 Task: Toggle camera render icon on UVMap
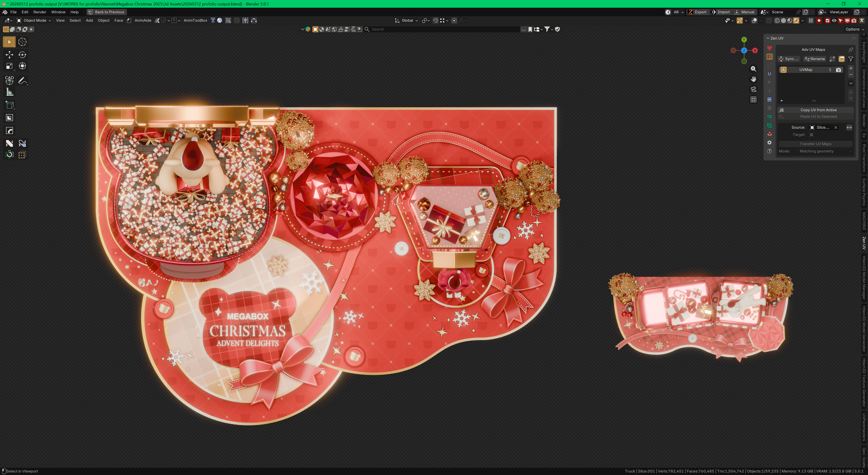pos(839,70)
